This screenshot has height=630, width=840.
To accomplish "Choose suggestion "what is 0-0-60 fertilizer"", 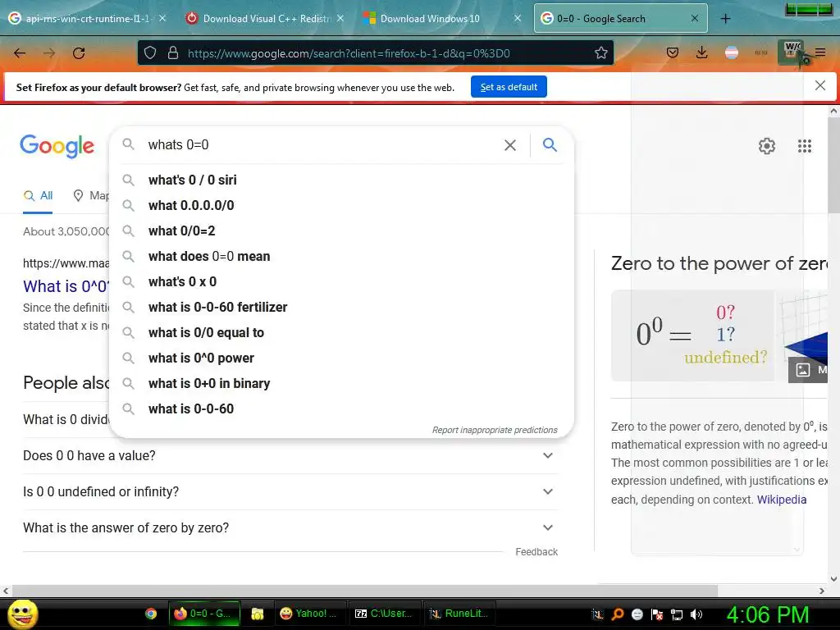I will click(x=341, y=307).
